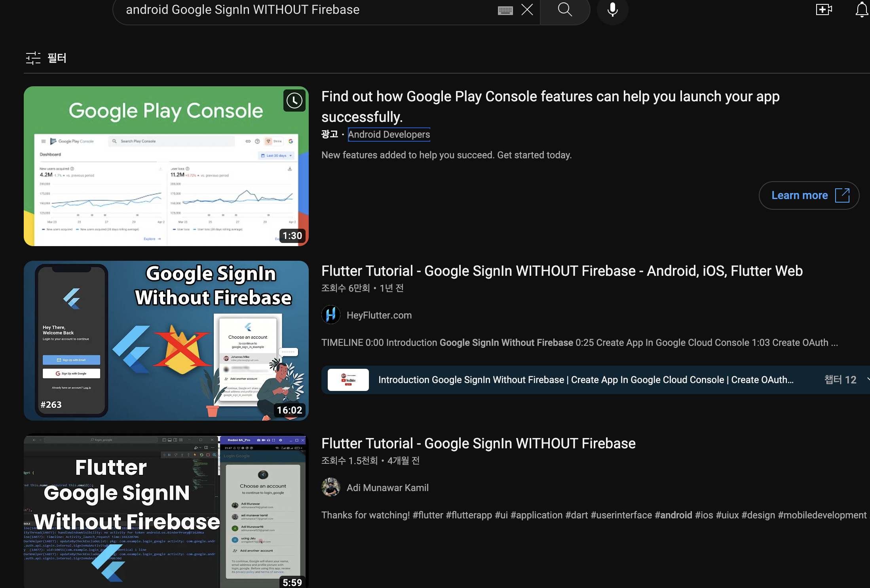Click the TIMELINE description of HeyFlutter video
870x588 pixels.
coord(579,343)
